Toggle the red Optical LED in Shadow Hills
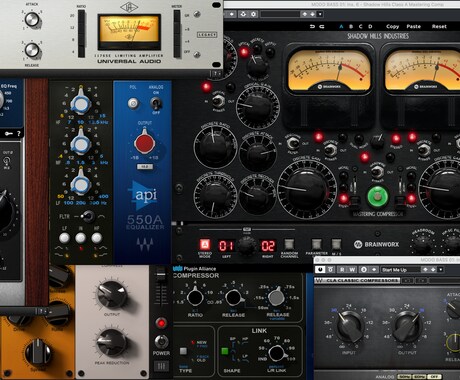This screenshot has height=380, width=460. coord(244,52)
